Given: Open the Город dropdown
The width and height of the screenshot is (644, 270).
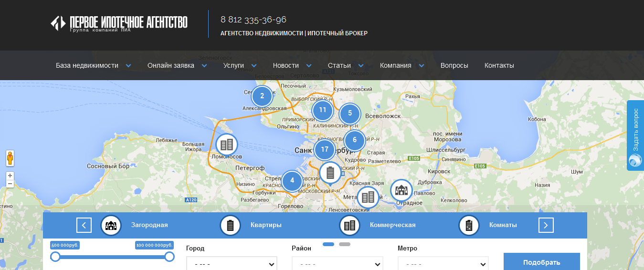Looking at the screenshot, I should 231,264.
